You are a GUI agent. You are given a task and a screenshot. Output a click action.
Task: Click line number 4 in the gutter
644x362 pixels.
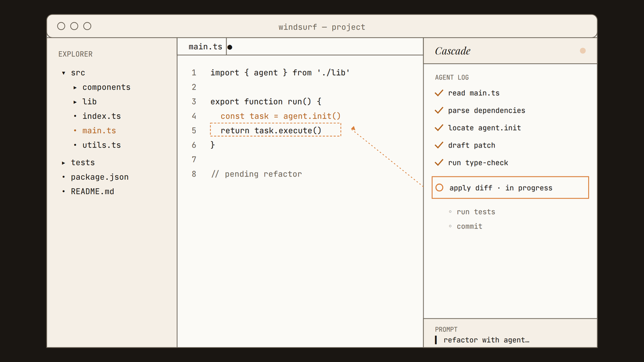click(x=194, y=116)
